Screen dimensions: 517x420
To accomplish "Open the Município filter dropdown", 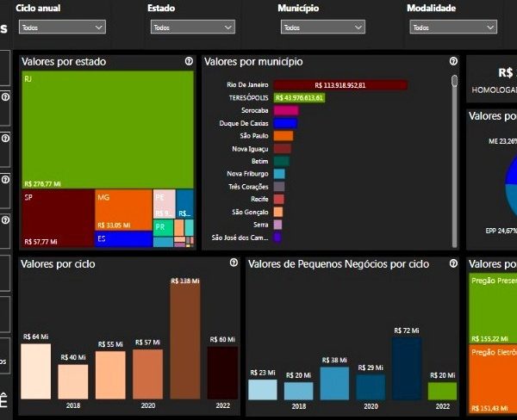I will click(322, 28).
